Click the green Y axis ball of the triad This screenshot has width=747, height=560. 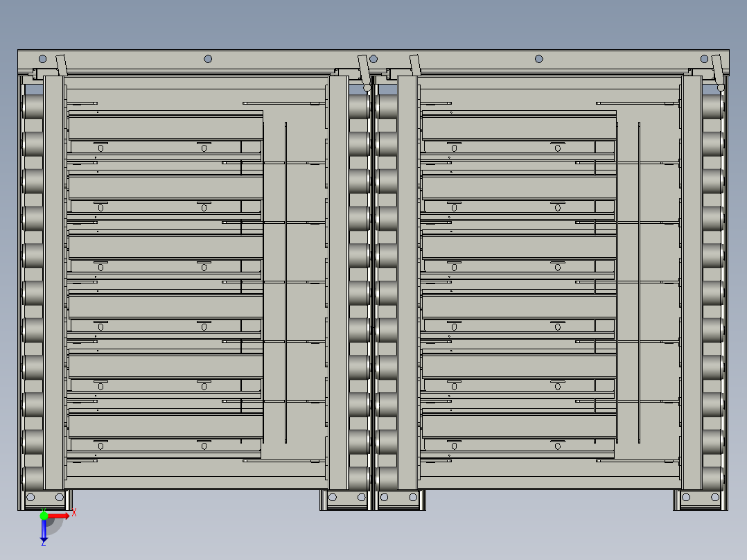(44, 516)
